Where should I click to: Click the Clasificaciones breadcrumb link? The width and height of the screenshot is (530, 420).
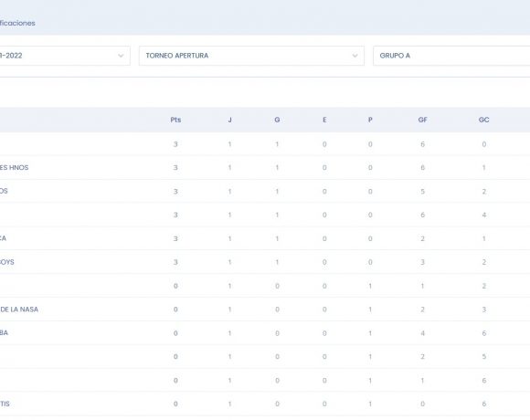pyautogui.click(x=17, y=23)
